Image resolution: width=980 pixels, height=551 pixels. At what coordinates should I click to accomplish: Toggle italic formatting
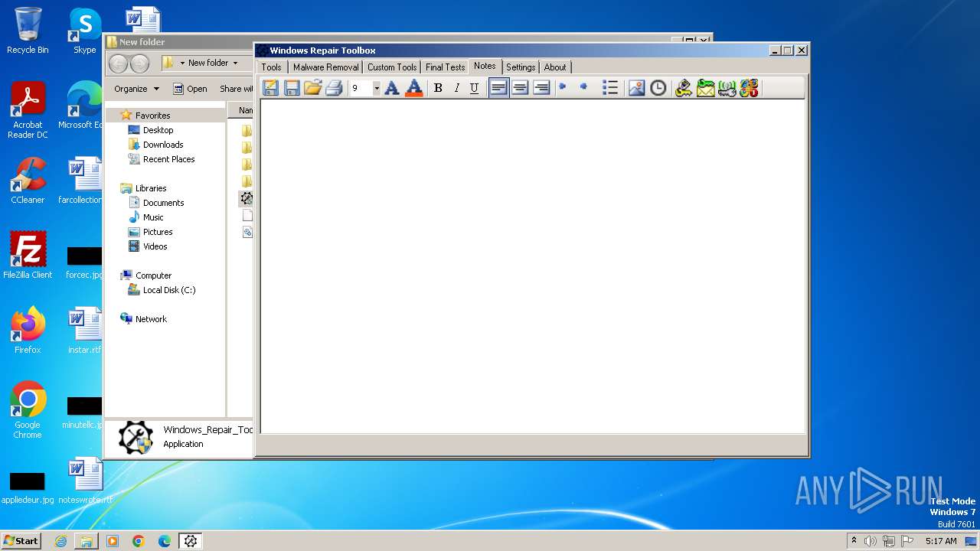point(456,88)
